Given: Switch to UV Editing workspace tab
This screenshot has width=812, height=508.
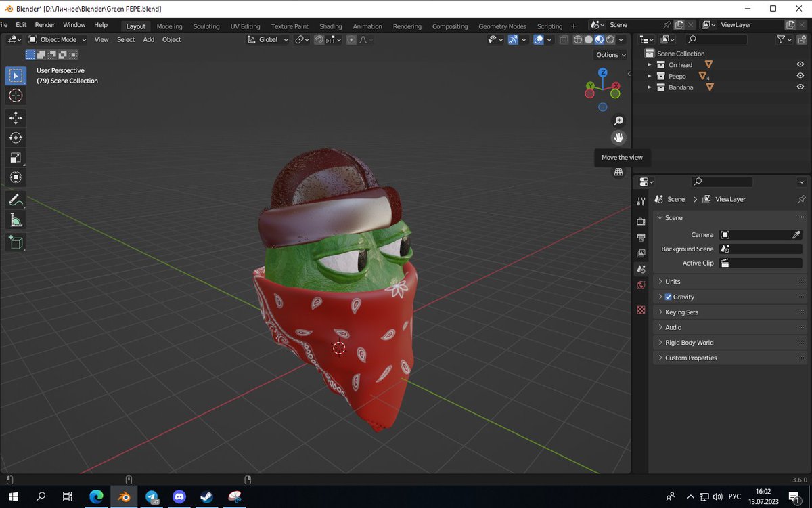Looking at the screenshot, I should (245, 26).
